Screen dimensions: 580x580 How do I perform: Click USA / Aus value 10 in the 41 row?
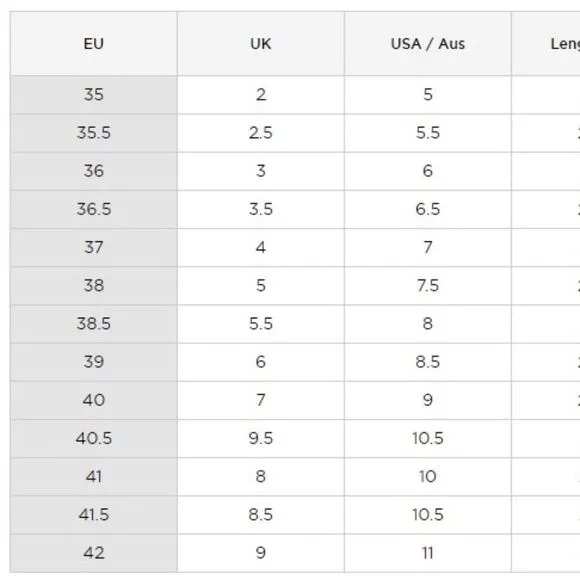pyautogui.click(x=428, y=476)
